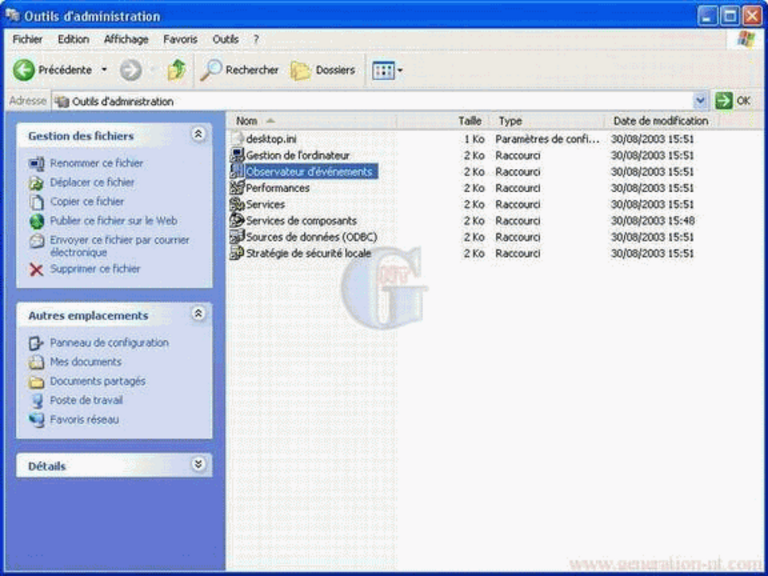Select Observateur d'événements shortcut icon
The image size is (768, 576).
click(x=237, y=171)
